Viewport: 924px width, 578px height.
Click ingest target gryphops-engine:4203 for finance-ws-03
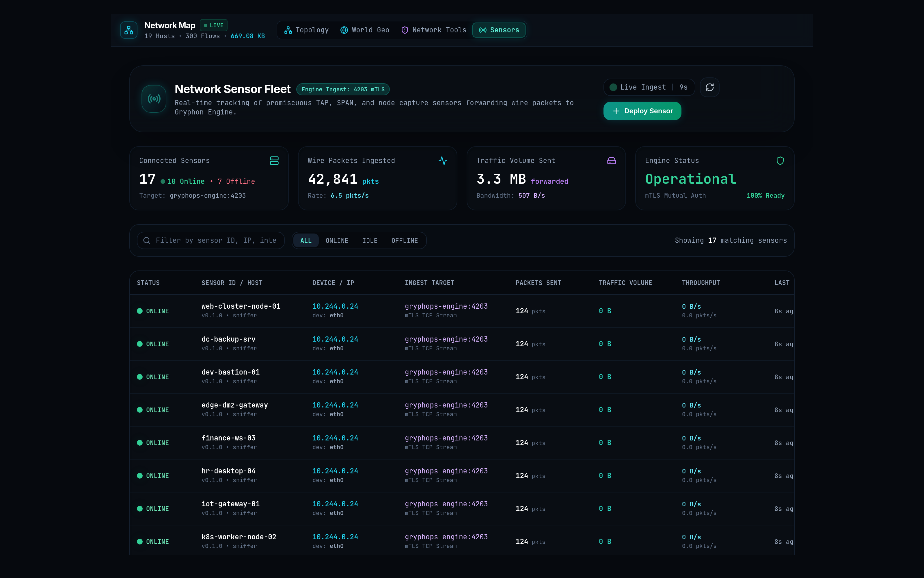click(446, 438)
